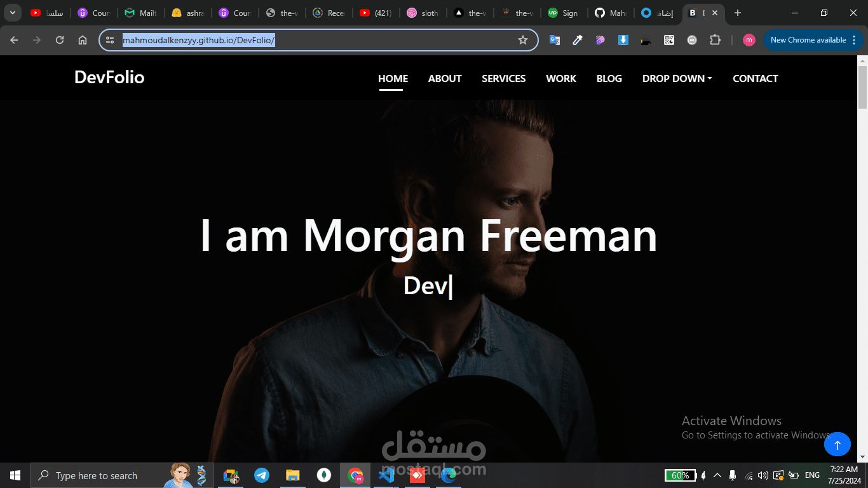Click the DevFolio logo link
The width and height of the screenshot is (868, 488).
coord(109,78)
